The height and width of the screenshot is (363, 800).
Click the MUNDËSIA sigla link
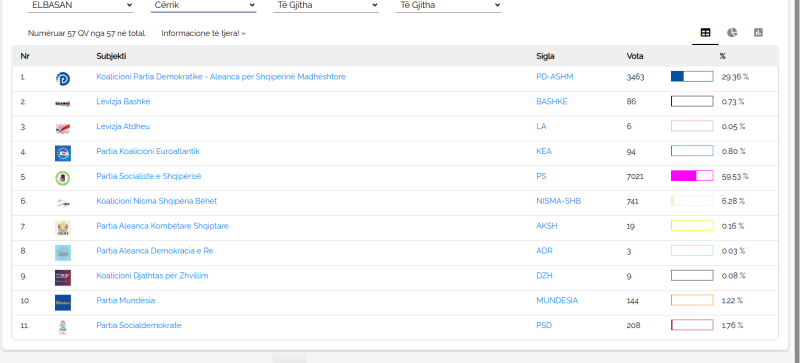pos(557,301)
